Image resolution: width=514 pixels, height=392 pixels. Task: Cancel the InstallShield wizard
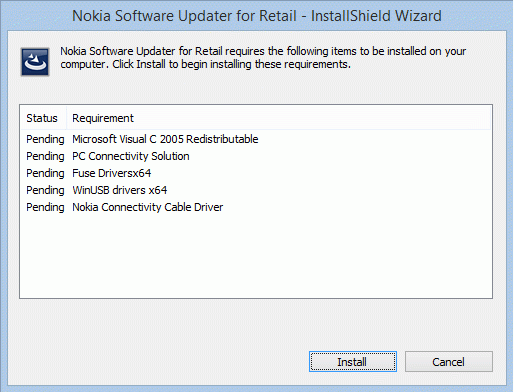click(449, 362)
